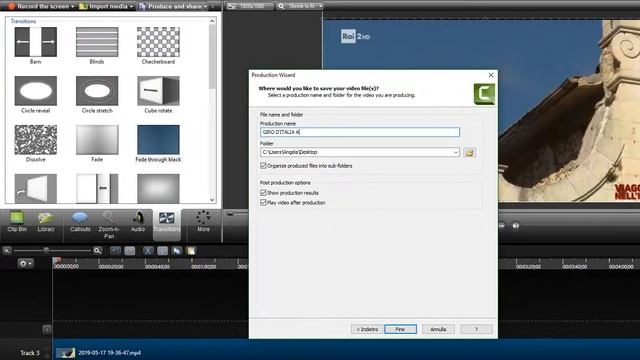The width and height of the screenshot is (640, 360).
Task: Open the Clip Bin tab
Action: (17, 222)
